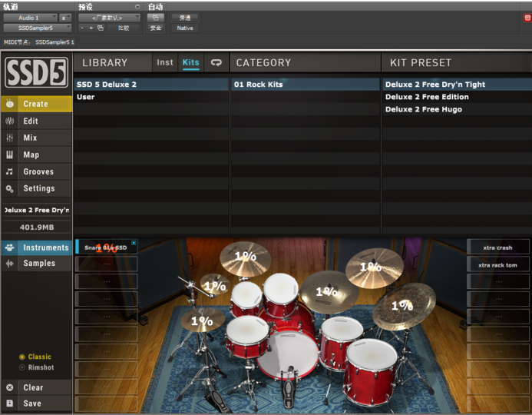Viewport: 532px width, 415px height.
Task: Toggle the Native button in the plugin header
Action: tap(185, 28)
